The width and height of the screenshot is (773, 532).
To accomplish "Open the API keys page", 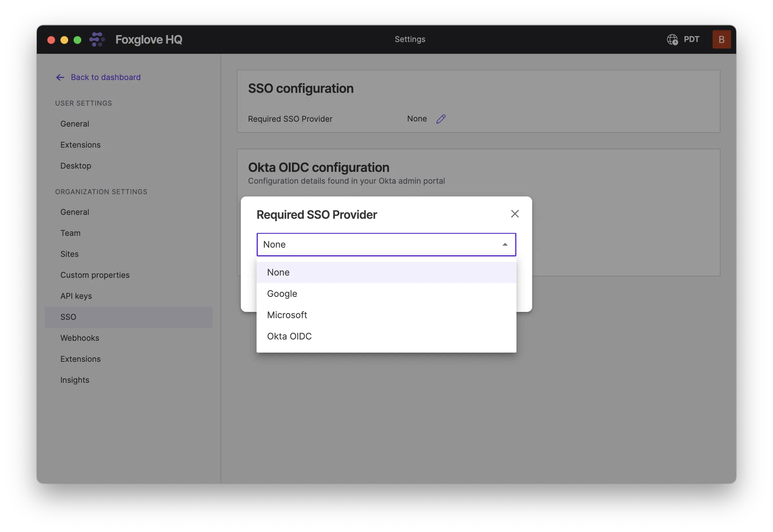I will 76,296.
